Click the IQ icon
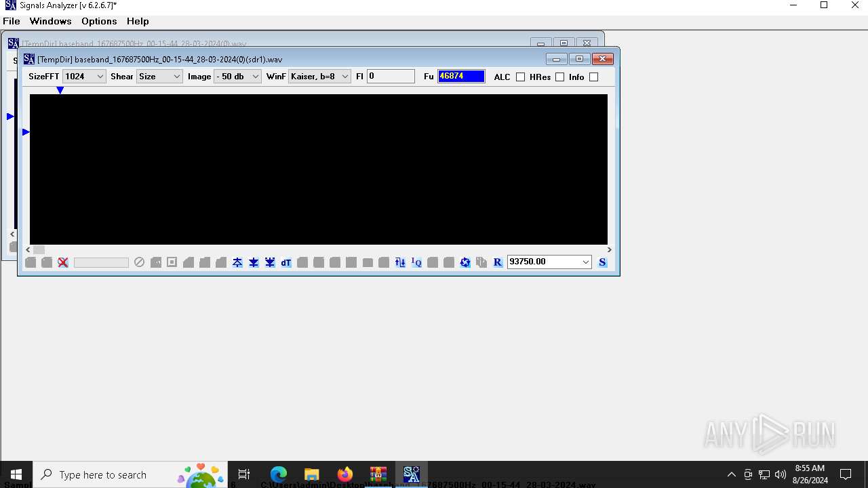The height and width of the screenshot is (488, 868). [x=416, y=262]
